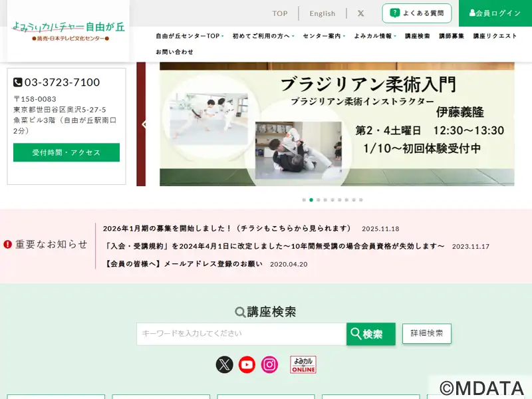Expand the 初めてご利用の方へ menu
The image size is (532, 399).
click(x=263, y=36)
